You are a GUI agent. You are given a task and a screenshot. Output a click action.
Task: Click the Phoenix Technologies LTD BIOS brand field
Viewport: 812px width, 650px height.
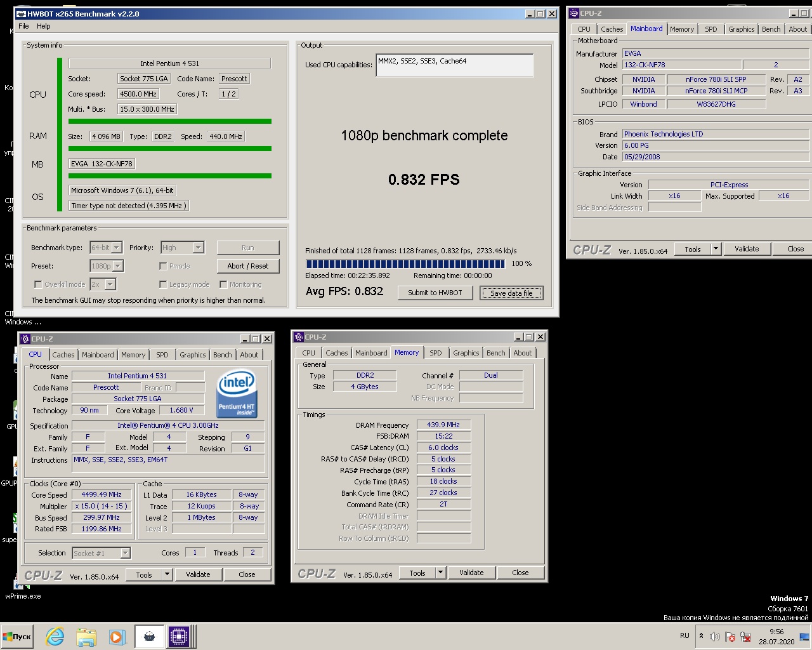click(715, 134)
